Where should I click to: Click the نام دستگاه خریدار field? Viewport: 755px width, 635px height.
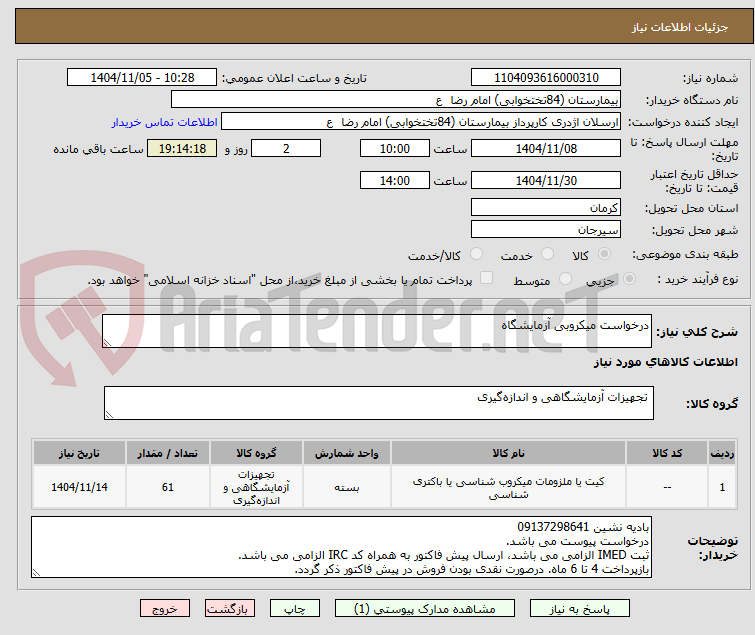(396, 100)
